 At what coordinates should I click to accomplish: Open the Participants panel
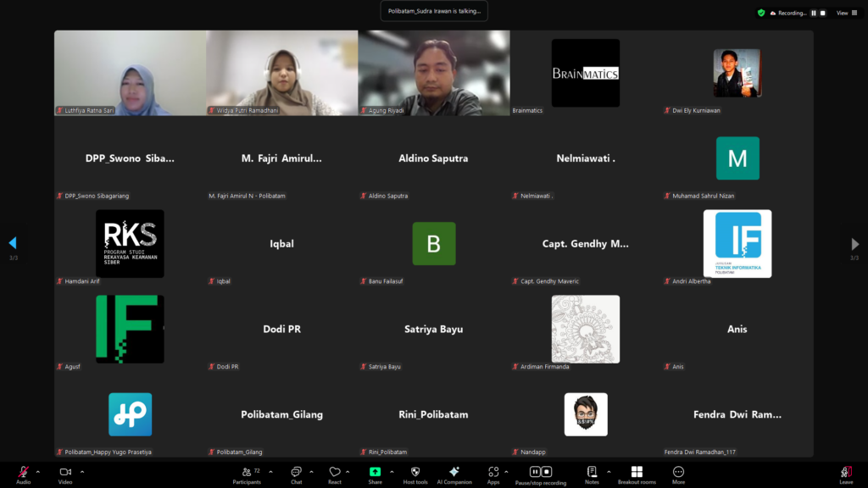coord(246,473)
